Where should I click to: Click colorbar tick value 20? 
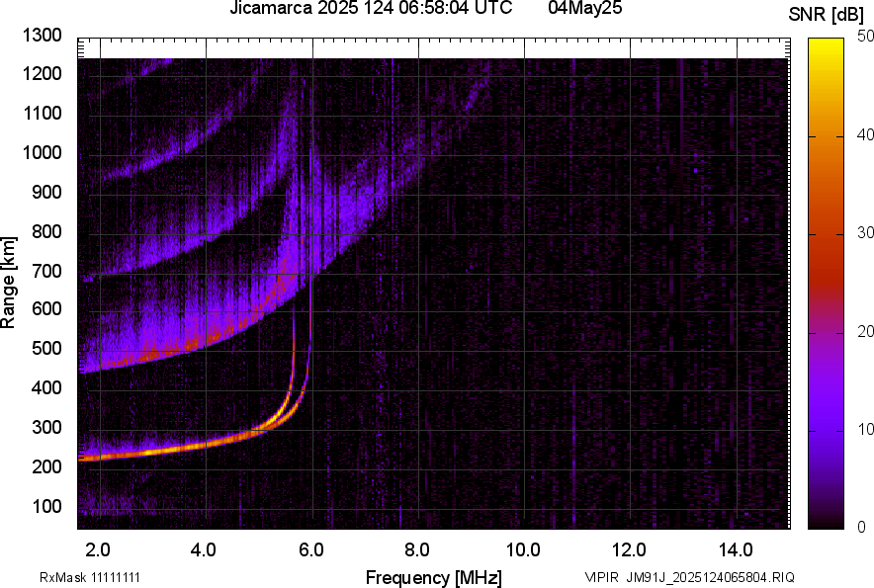pos(865,331)
